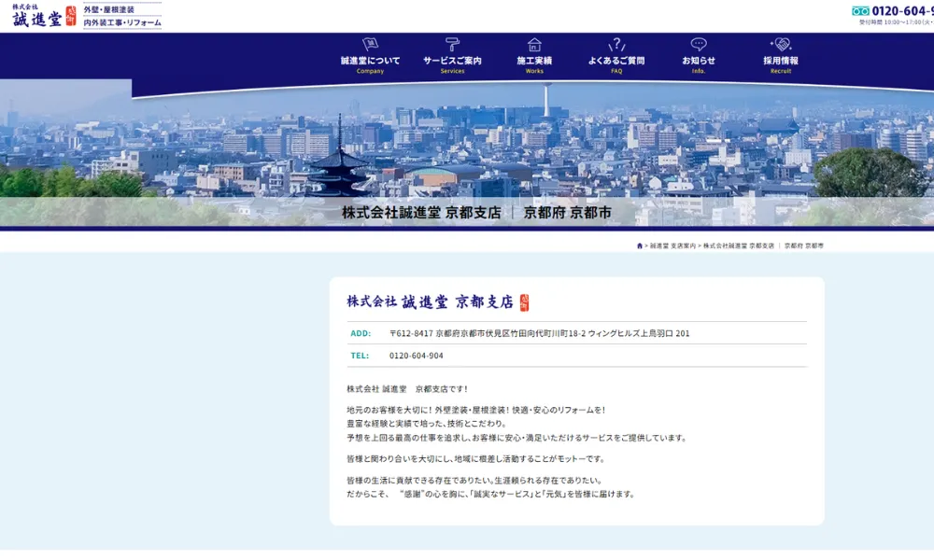Click the Company building icon above 誠進堂について
The image size is (934, 560).
coord(370,41)
